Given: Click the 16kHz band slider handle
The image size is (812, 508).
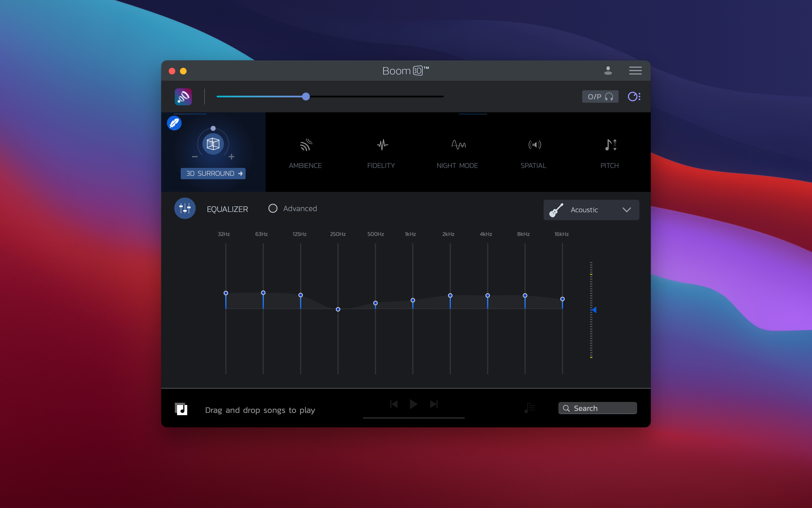Looking at the screenshot, I should (562, 299).
